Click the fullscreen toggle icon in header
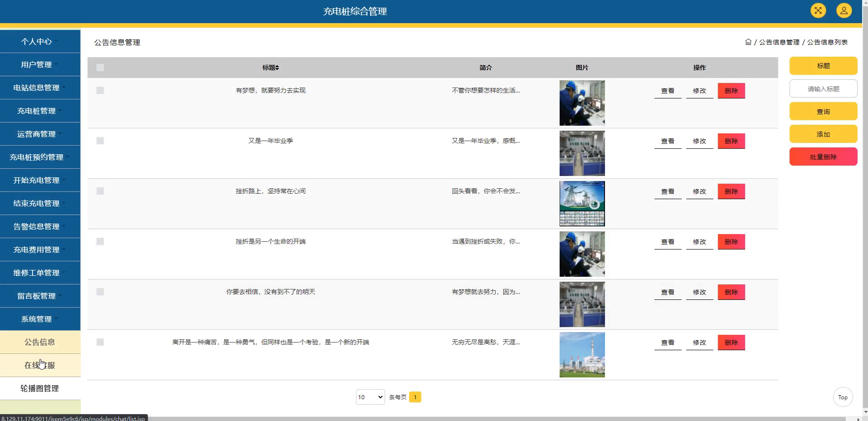 coord(818,10)
